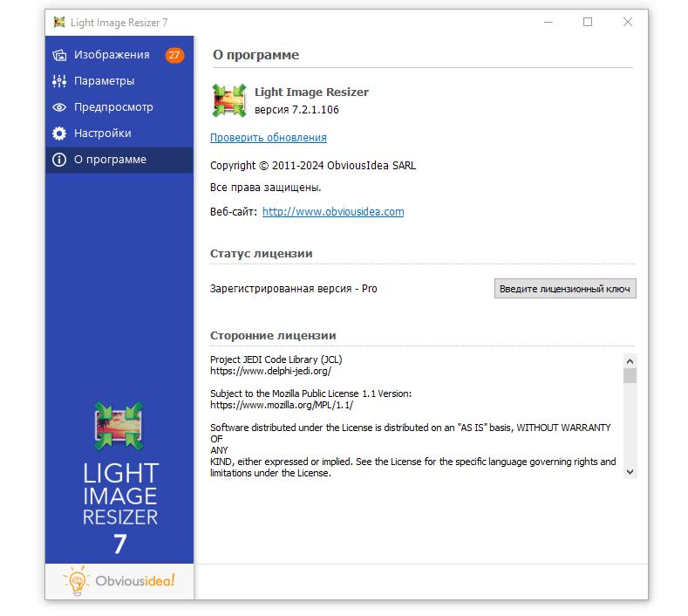Click the Предпросмотр eye icon
This screenshot has height=616, width=688.
(x=59, y=107)
